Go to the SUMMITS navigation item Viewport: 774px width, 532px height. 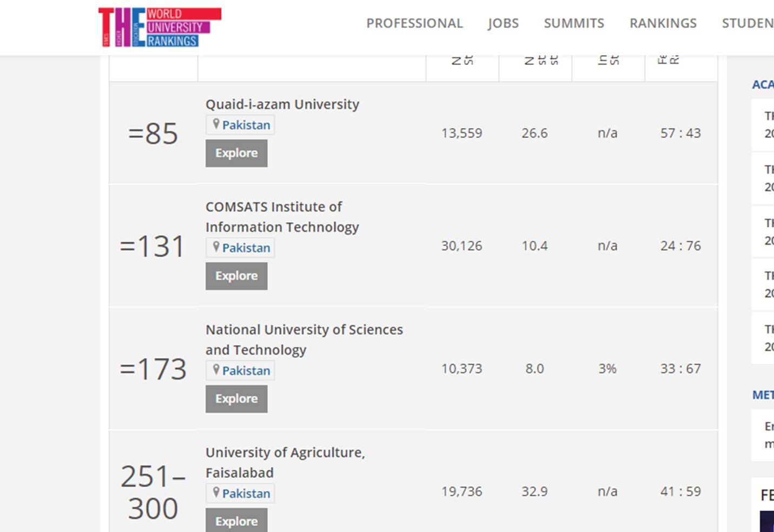pos(574,23)
